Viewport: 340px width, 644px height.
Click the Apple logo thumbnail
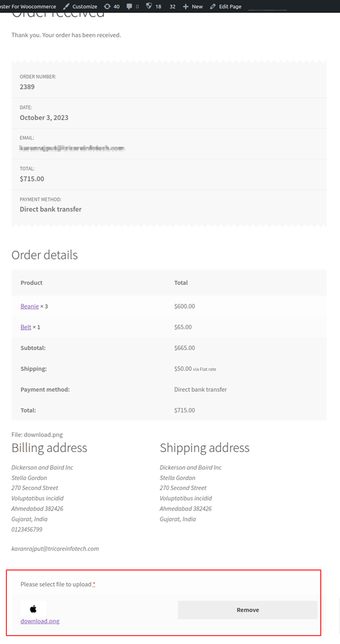click(x=34, y=609)
